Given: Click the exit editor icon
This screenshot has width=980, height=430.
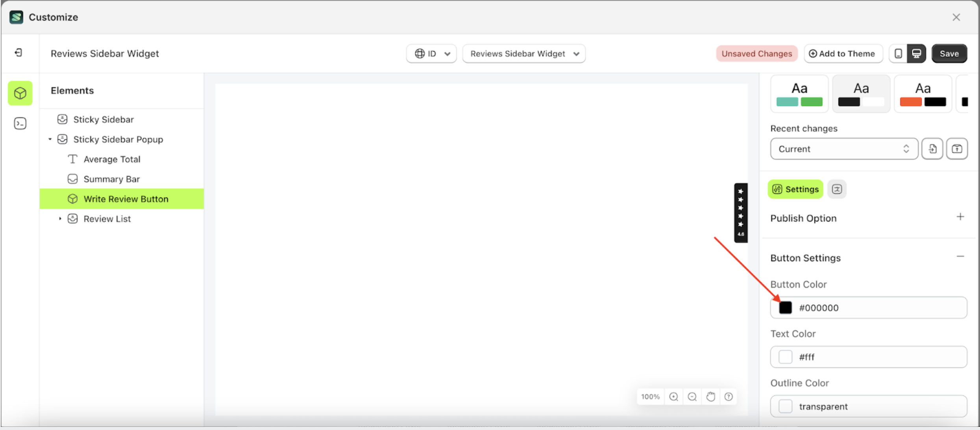Looking at the screenshot, I should (18, 53).
